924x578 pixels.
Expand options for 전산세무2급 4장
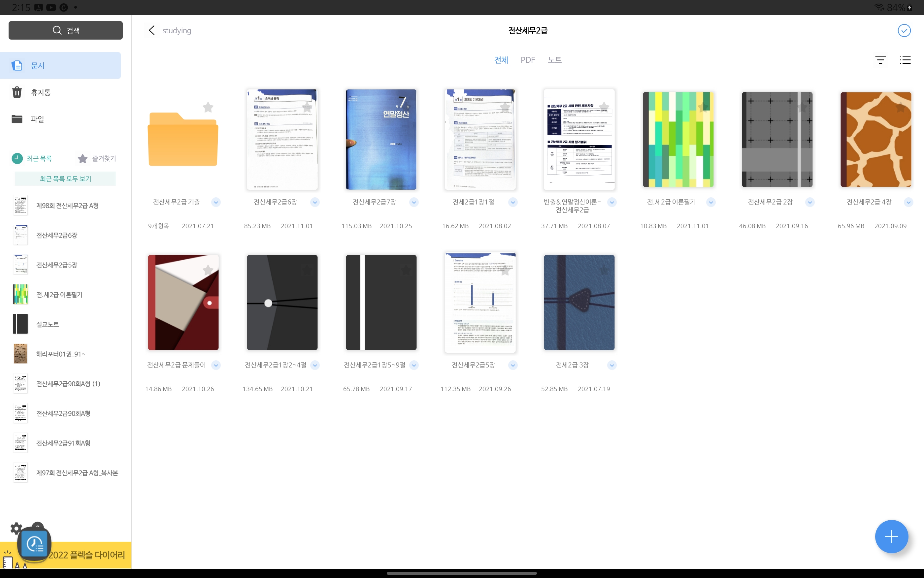[909, 202]
